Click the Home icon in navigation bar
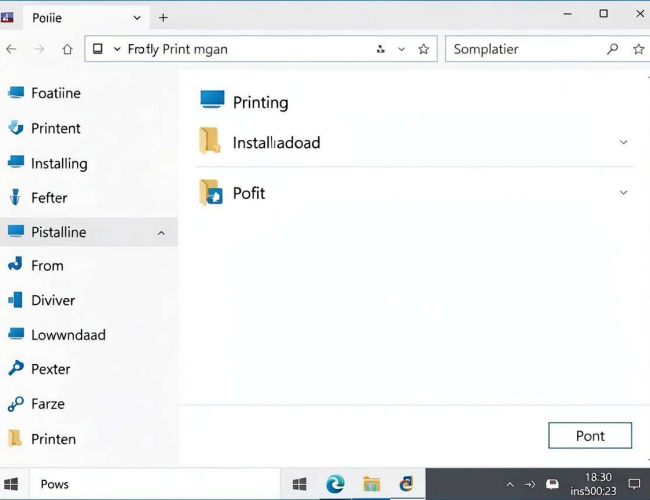Image resolution: width=650 pixels, height=500 pixels. tap(67, 49)
